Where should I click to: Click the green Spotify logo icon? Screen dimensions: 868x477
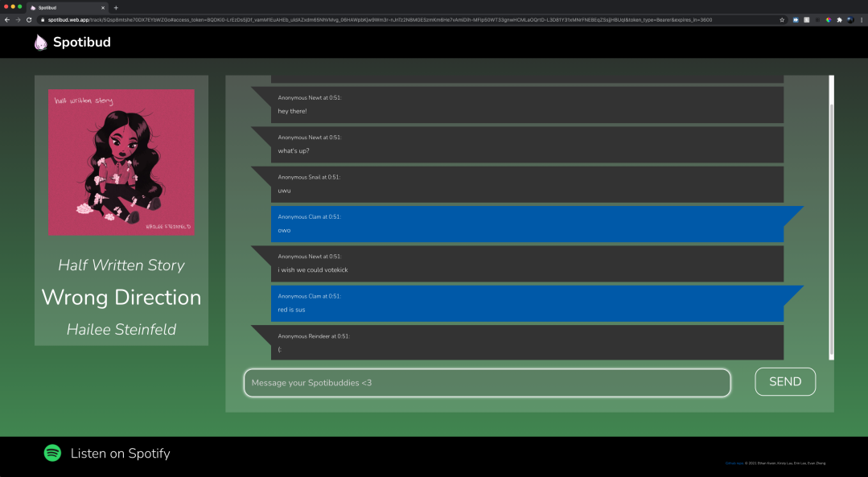[x=52, y=453]
